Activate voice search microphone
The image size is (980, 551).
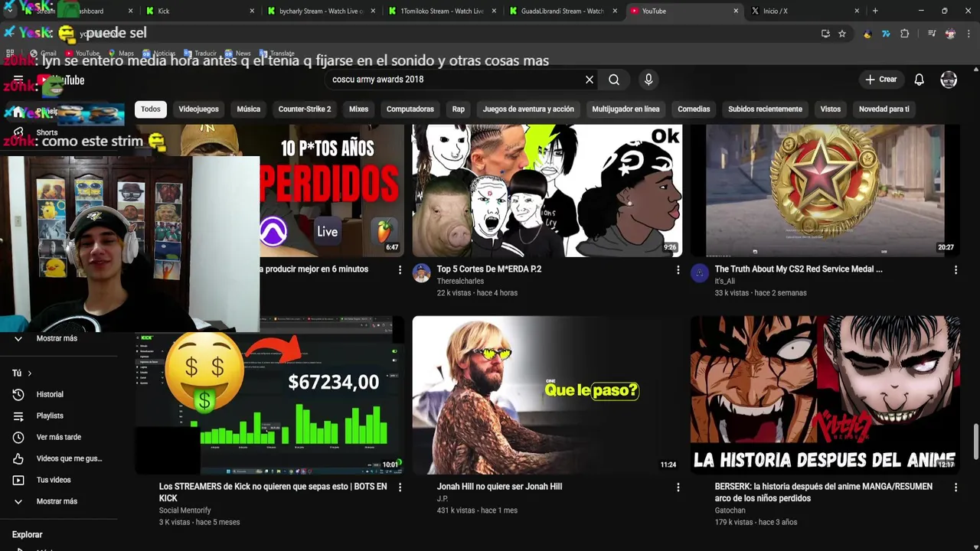(x=648, y=80)
